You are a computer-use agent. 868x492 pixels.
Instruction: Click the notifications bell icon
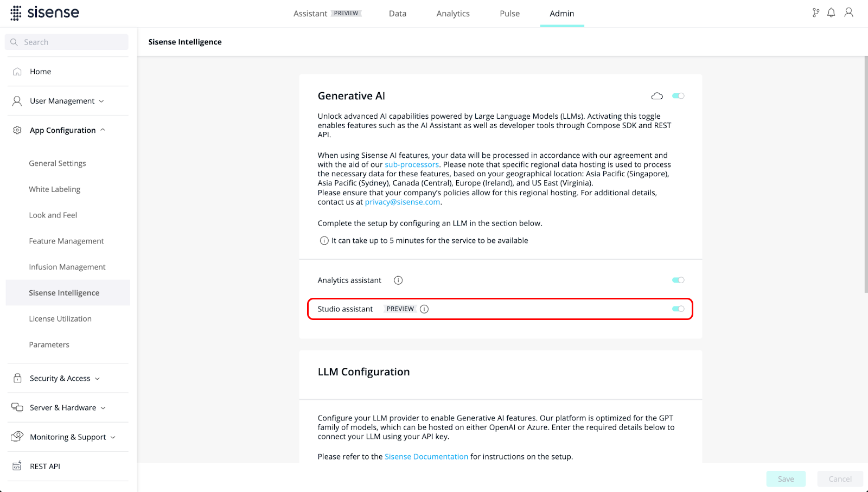pyautogui.click(x=831, y=12)
